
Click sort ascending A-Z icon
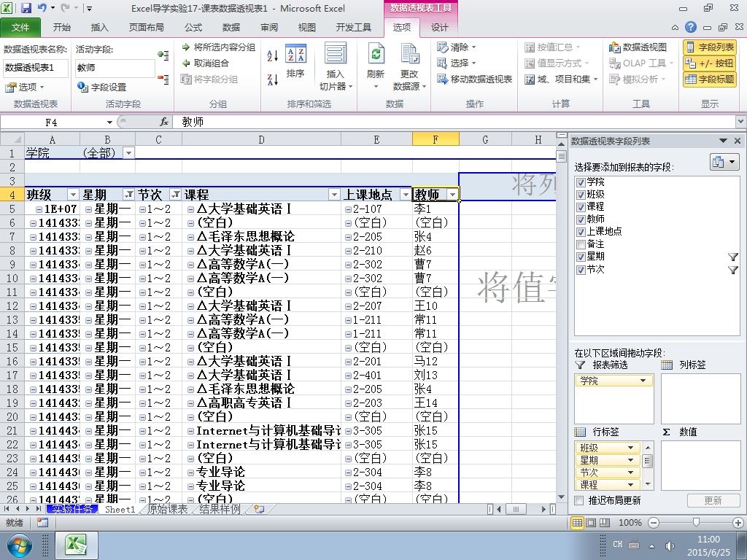(272, 55)
